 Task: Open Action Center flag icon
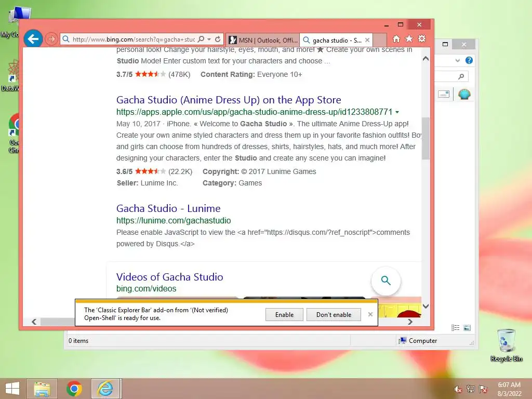(483, 389)
